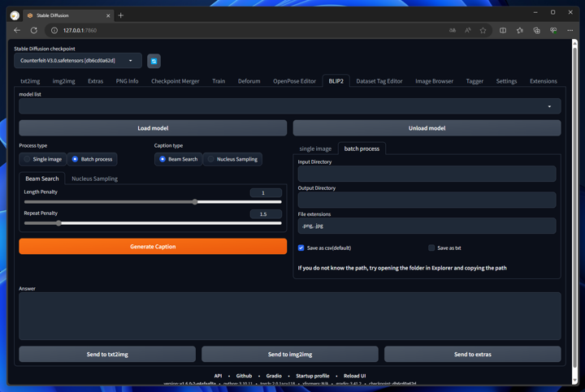Click the Unload model button
The image size is (585, 392).
coord(427,127)
